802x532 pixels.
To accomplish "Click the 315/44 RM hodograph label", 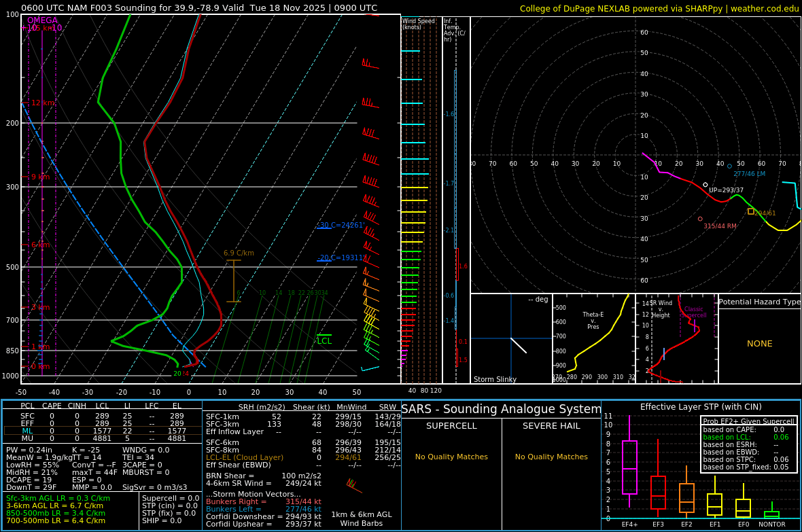I will (720, 226).
